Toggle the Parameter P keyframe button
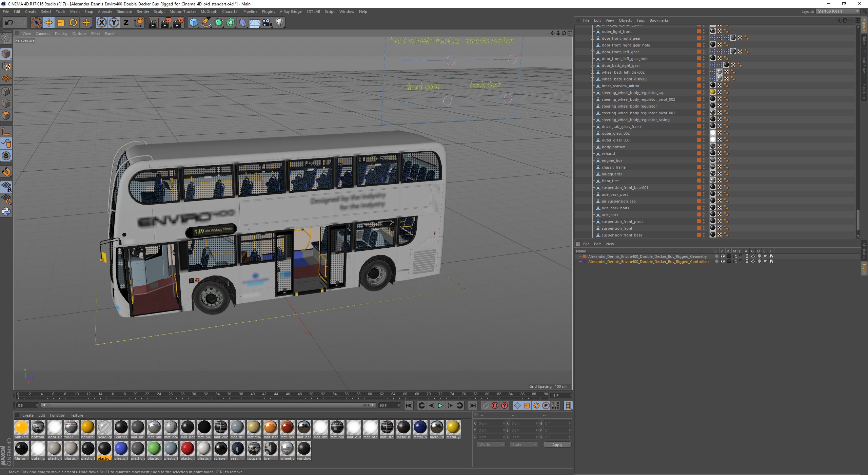868x475 pixels. pyautogui.click(x=546, y=405)
